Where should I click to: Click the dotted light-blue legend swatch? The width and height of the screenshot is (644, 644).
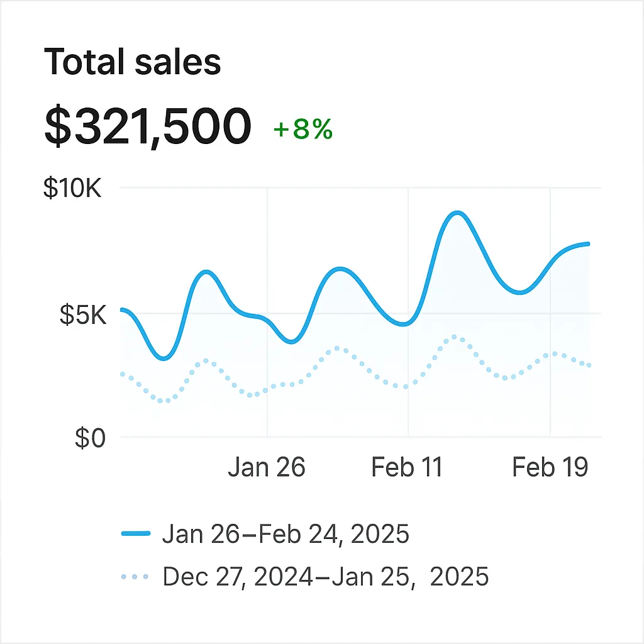[x=135, y=576]
